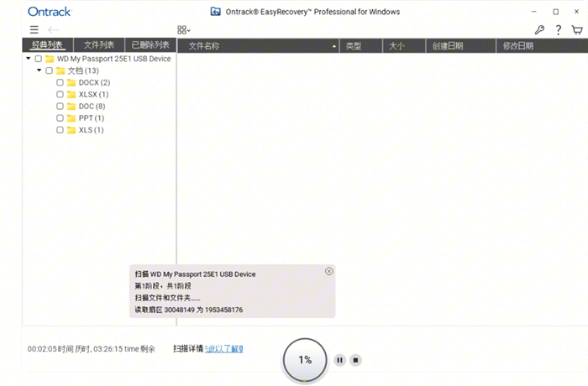Click the 第1阶段，共1阶段 line
The image size is (588, 386).
[x=163, y=286]
